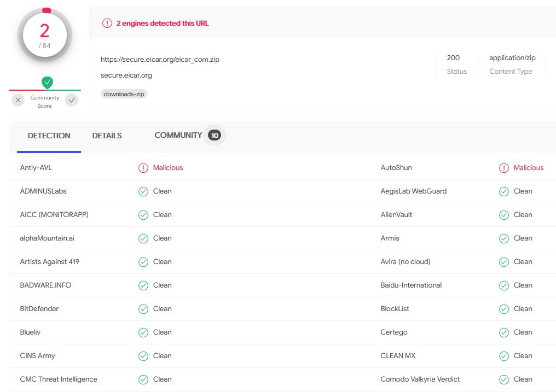Screen dimensions: 556x392
Task: Switch to the DETECTION tab
Action: [49, 136]
